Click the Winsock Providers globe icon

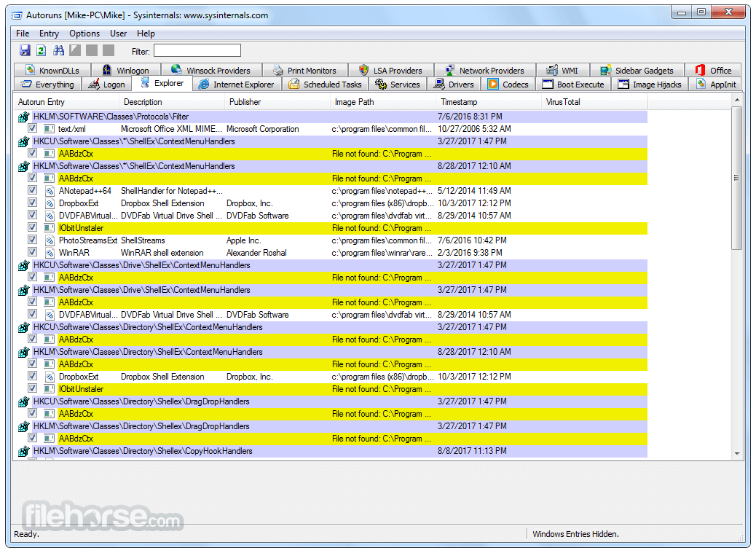(176, 70)
